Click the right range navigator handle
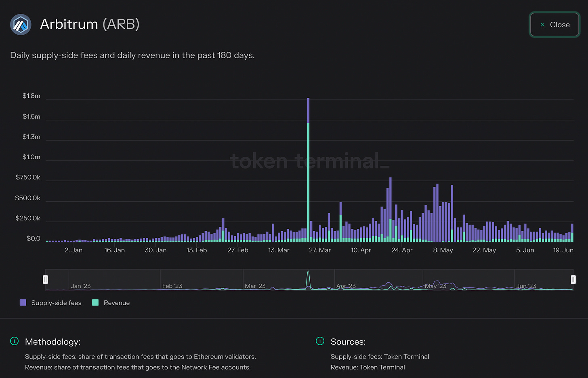 [x=573, y=279]
